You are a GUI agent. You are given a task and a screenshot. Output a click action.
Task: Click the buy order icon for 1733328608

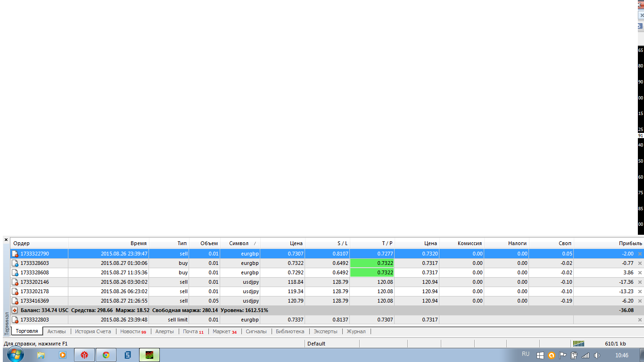tap(15, 272)
